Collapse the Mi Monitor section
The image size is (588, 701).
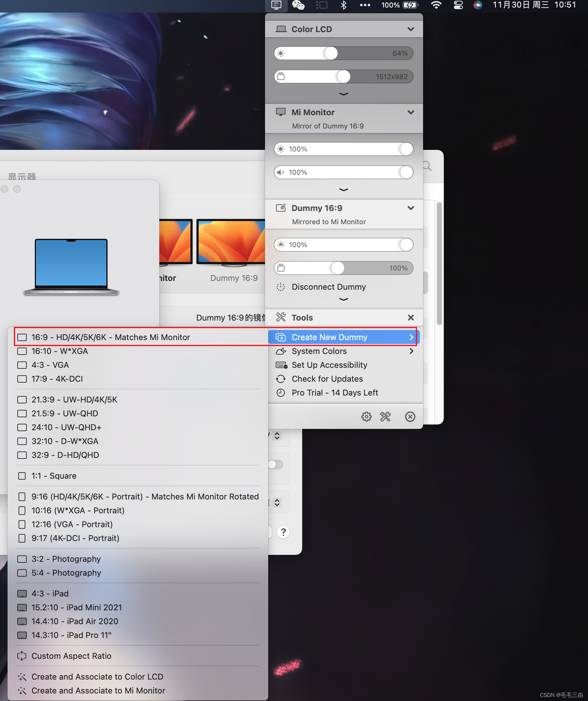(410, 112)
